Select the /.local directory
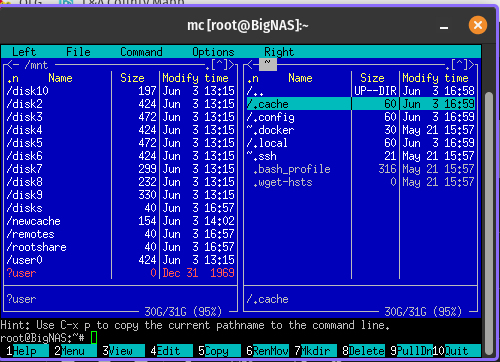Screen dimensions: 500x362 [x=361, y=143]
